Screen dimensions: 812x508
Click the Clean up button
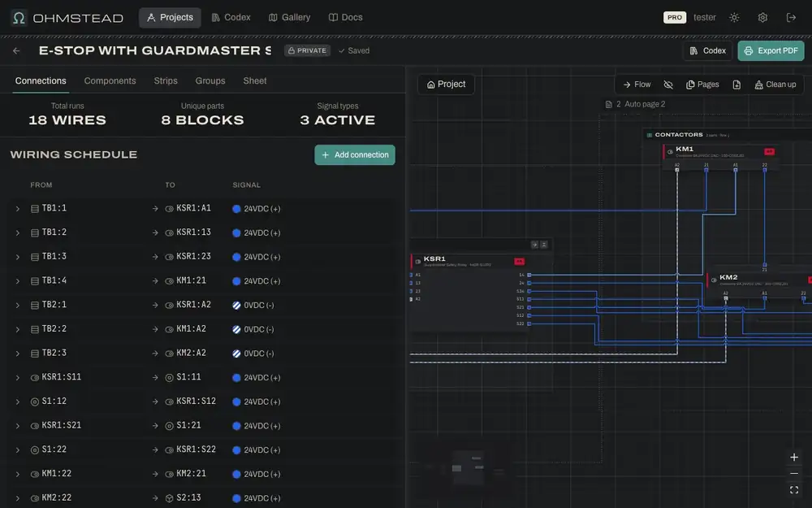(775, 85)
